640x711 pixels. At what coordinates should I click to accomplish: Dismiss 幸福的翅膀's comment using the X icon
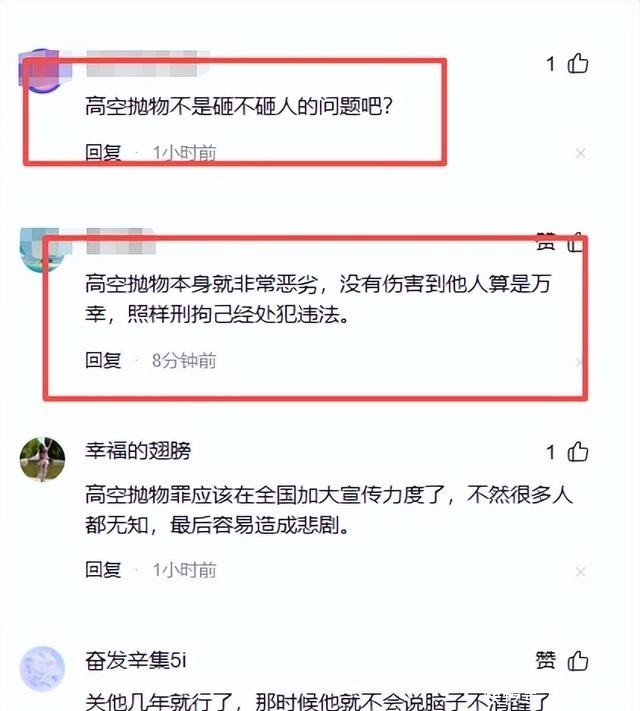coord(581,571)
